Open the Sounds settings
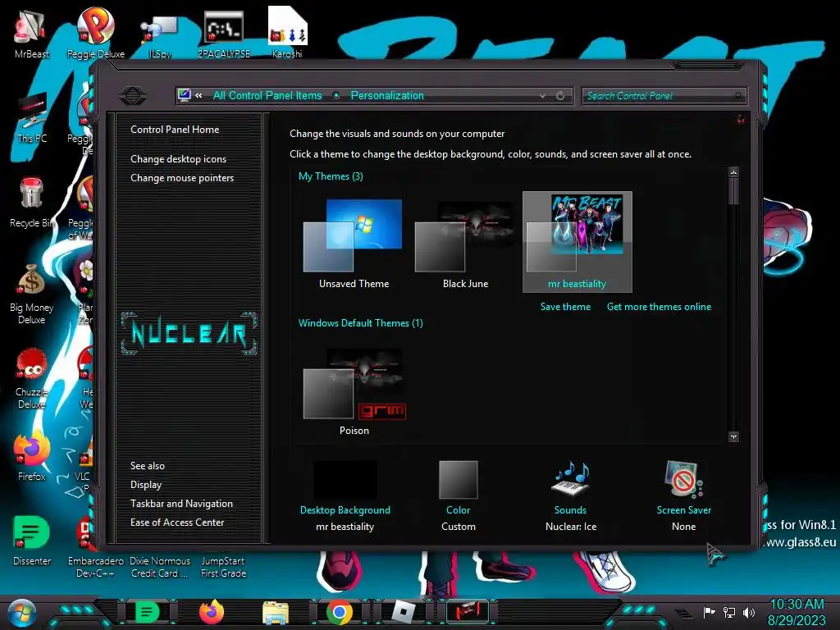The image size is (840, 630). click(571, 495)
